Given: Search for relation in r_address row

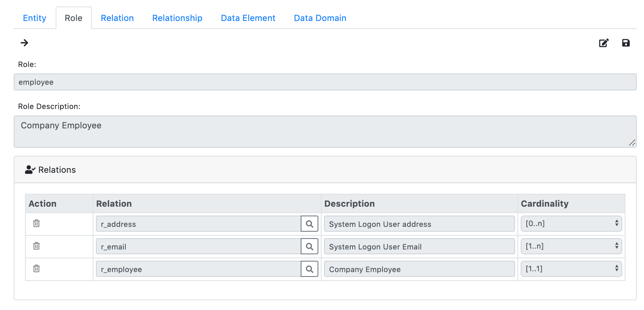Looking at the screenshot, I should [309, 224].
